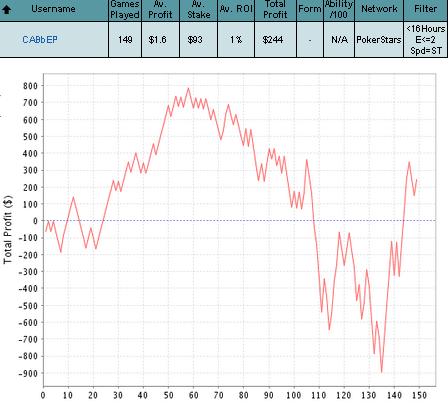Click the 50 x-axis label
Image resolution: width=448 pixels, height=405 pixels.
[168, 395]
